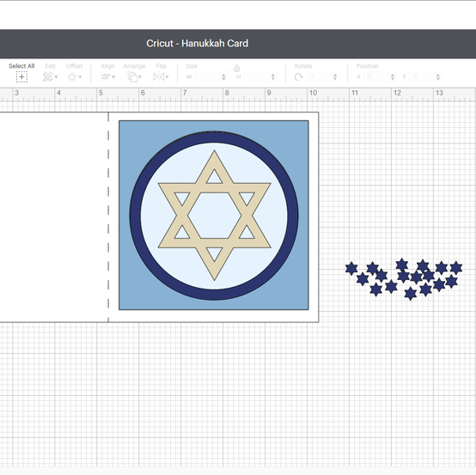Click the Size H height field
This screenshot has width=476, height=475.
point(257,76)
